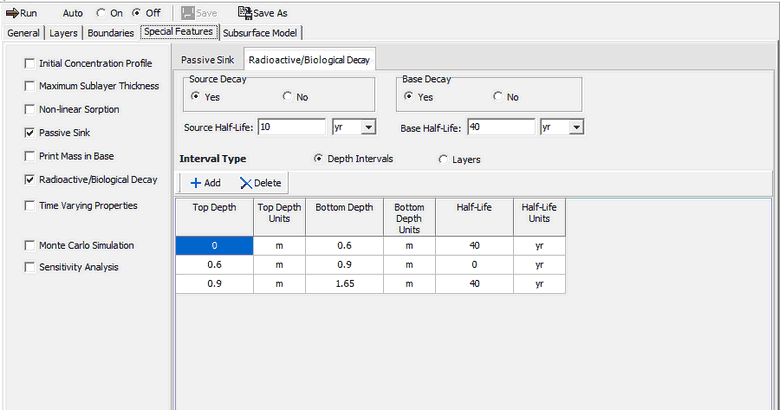The image size is (780, 410).
Task: Select the Bottom Depth cell showing 1.65
Action: [x=343, y=284]
